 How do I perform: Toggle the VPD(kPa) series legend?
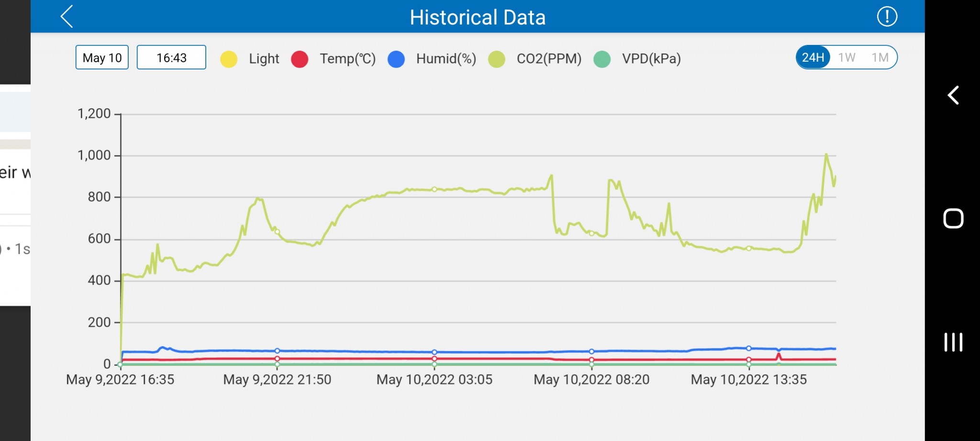point(651,59)
